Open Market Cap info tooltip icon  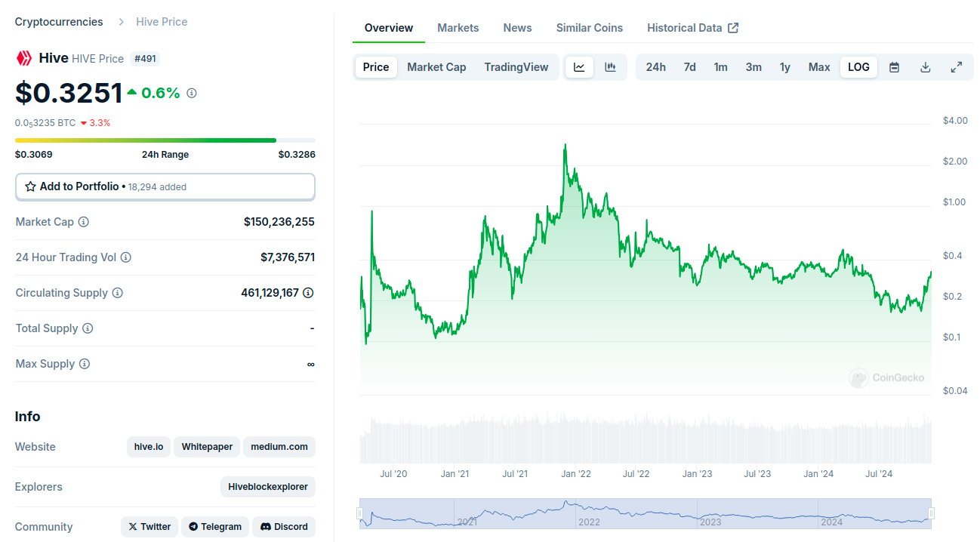pos(84,222)
